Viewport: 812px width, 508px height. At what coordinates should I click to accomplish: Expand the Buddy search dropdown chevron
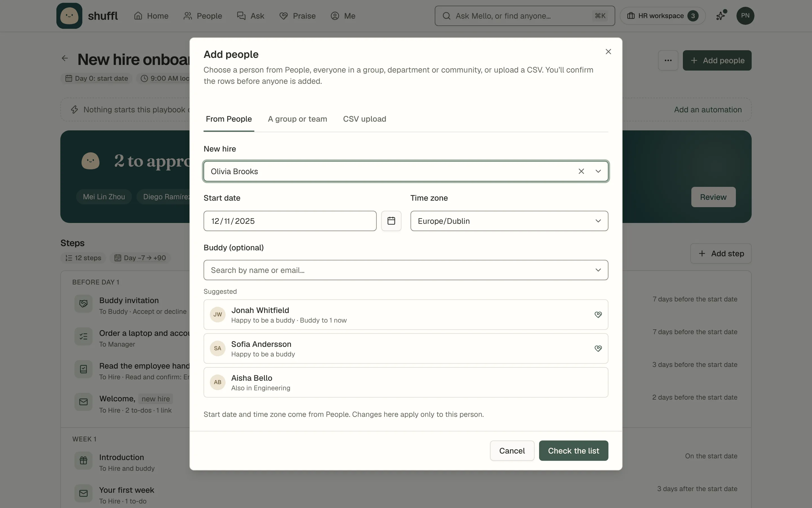598,270
